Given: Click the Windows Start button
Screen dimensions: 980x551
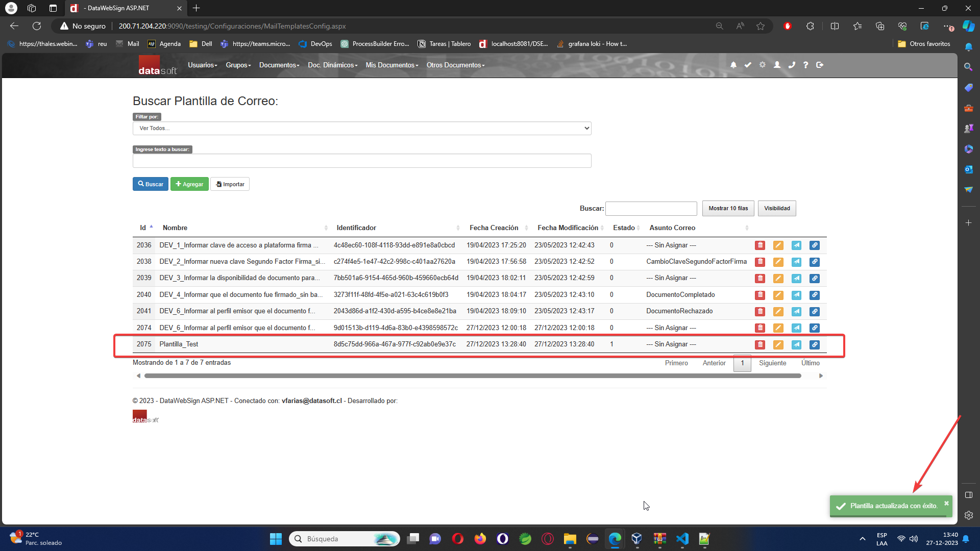Looking at the screenshot, I should (276, 539).
